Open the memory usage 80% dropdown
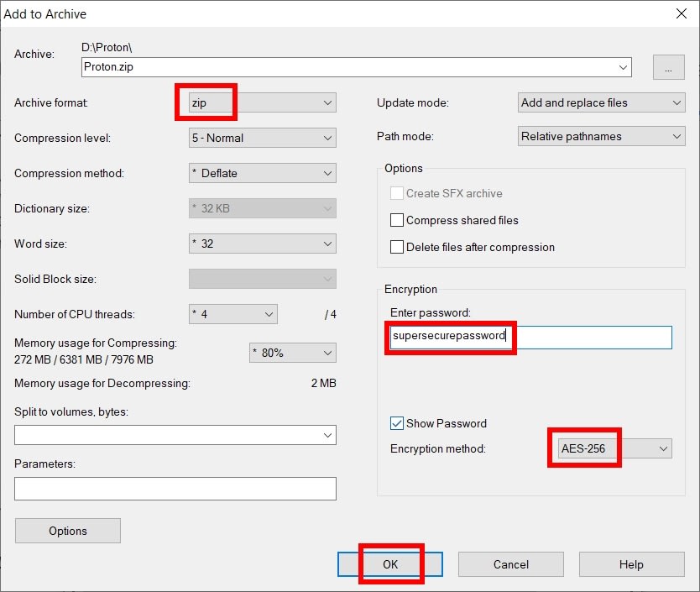The height and width of the screenshot is (592, 700). coord(293,353)
